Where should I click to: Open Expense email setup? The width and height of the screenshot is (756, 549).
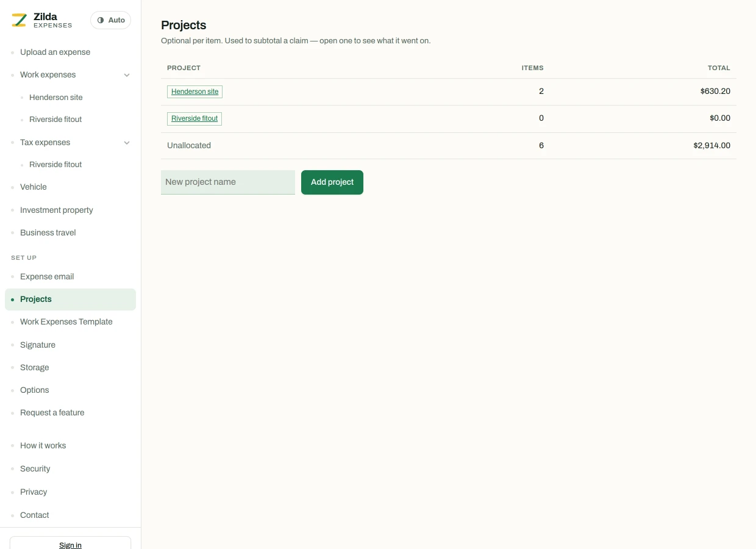tap(47, 277)
